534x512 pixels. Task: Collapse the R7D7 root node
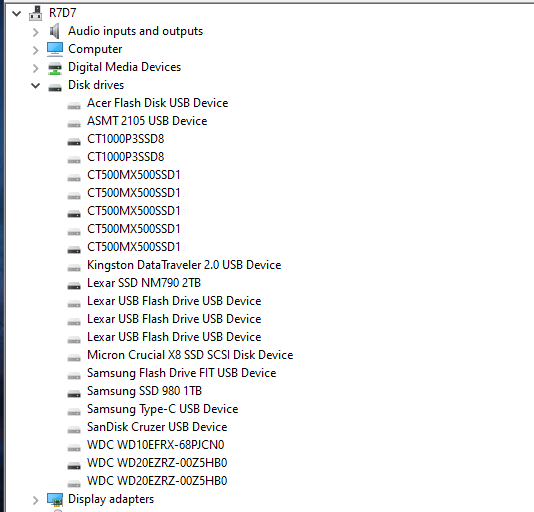pos(16,14)
